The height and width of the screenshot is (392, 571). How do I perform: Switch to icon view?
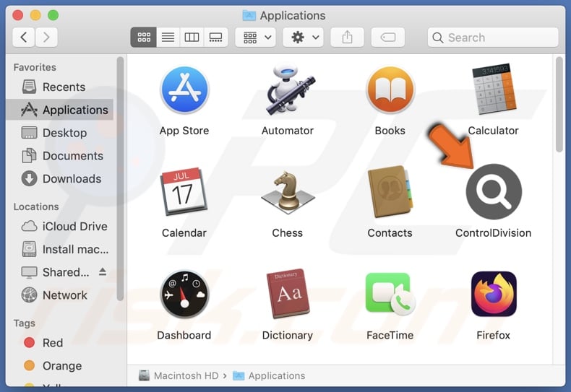click(144, 37)
